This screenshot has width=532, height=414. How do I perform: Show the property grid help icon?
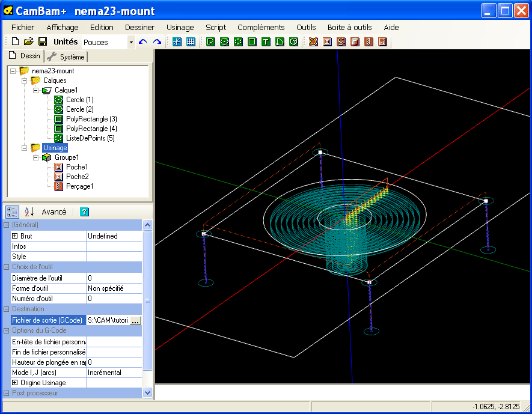84,212
